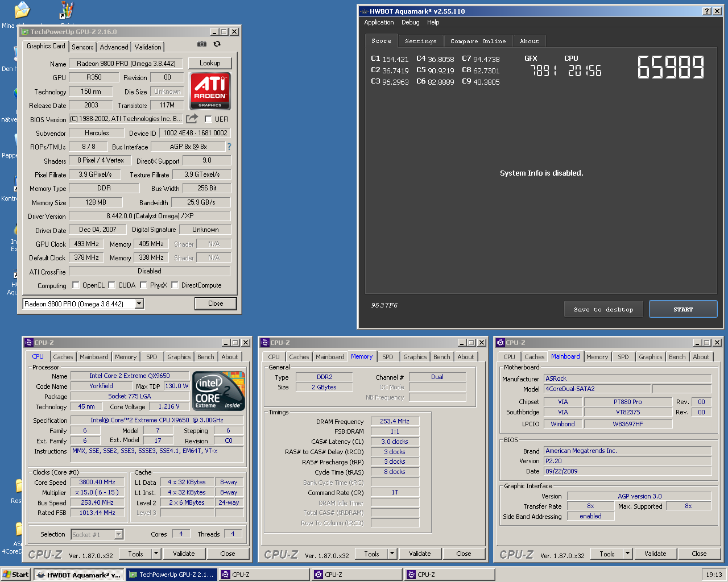Click the GPU-Z screenshot camera icon

coord(202,44)
